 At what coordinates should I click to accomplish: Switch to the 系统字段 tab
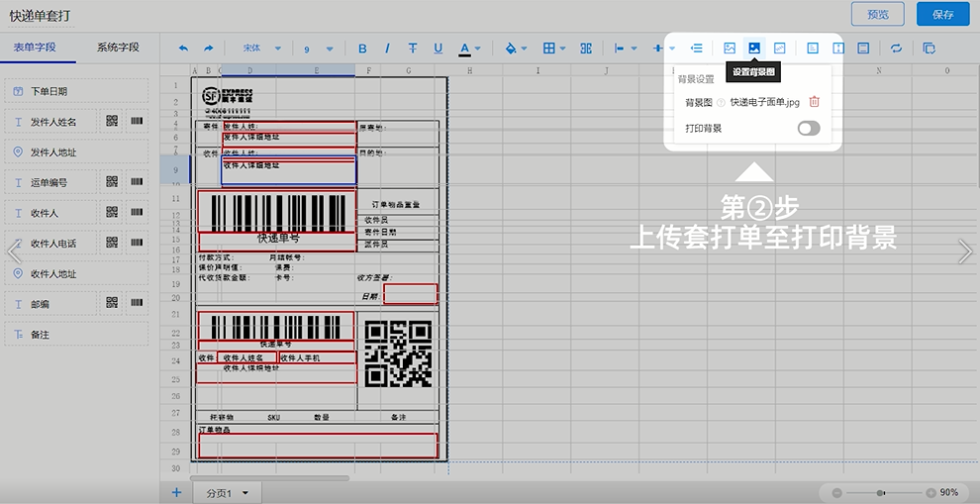(x=118, y=47)
